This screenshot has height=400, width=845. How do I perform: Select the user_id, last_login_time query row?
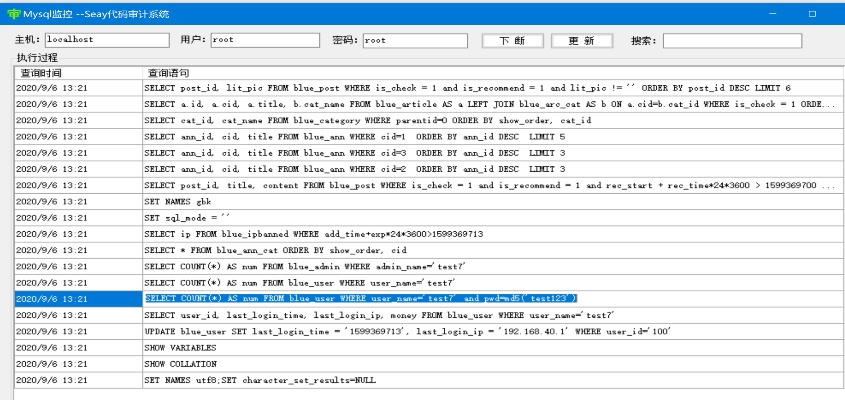pos(430,315)
